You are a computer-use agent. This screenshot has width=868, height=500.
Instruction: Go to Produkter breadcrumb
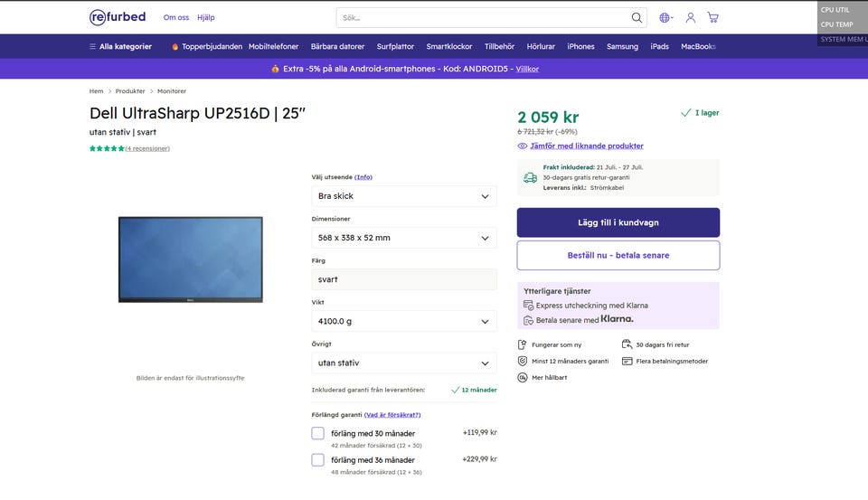coord(130,90)
